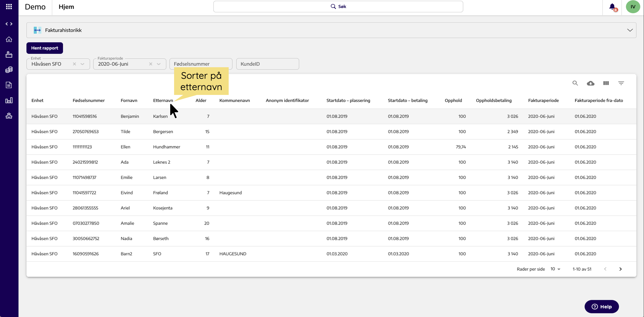This screenshot has width=644, height=317.
Task: Sort by Fakturaperiode column header
Action: [x=543, y=100]
